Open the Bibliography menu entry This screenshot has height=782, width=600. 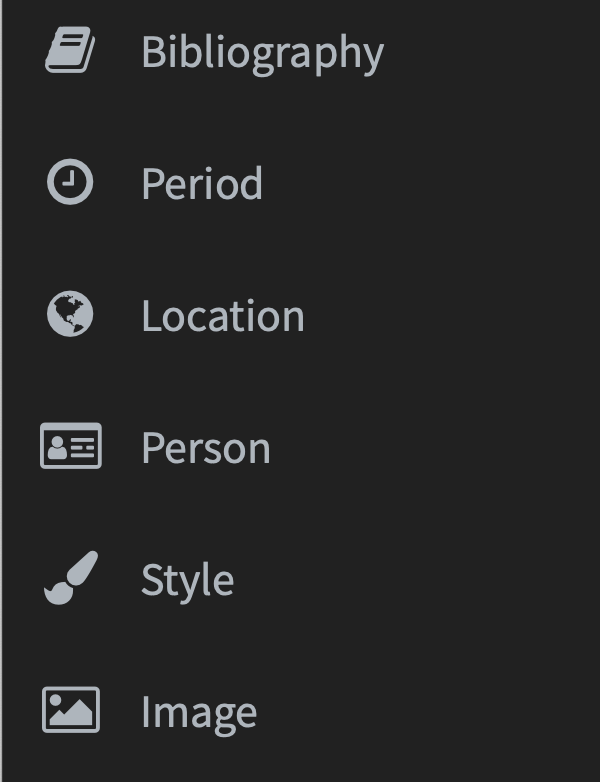click(x=262, y=52)
